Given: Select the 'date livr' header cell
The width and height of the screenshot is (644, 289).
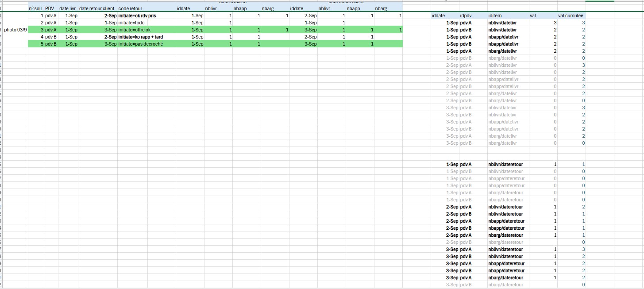Looking at the screenshot, I should (68, 8).
